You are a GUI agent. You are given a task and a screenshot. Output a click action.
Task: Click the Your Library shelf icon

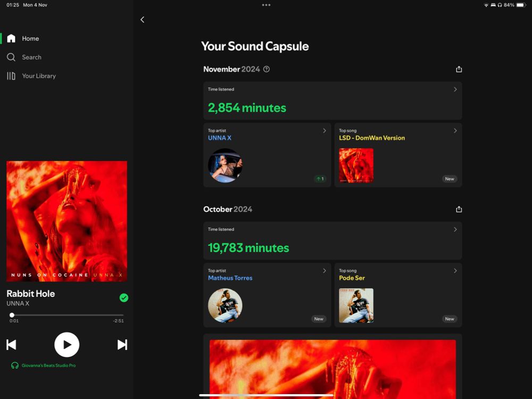pos(11,76)
